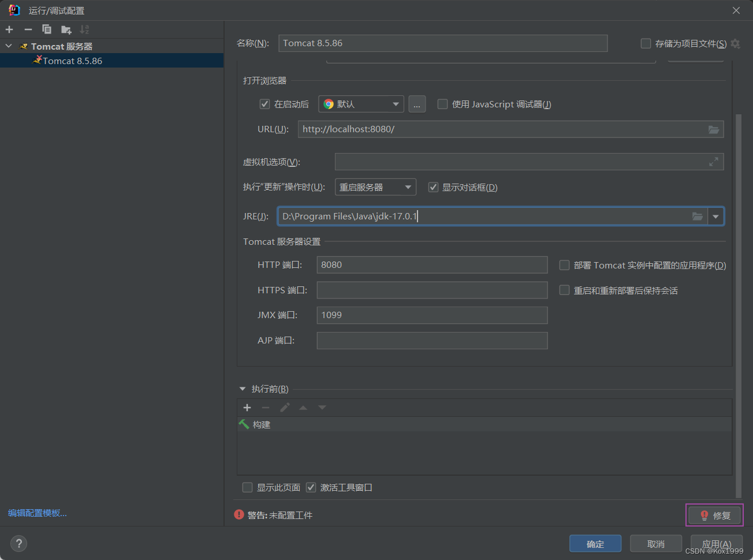This screenshot has width=753, height=560.
Task: Click the JMX 端口 field
Action: tap(432, 315)
